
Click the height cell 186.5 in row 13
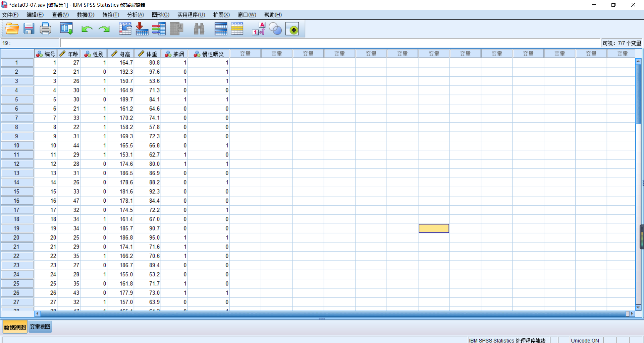121,173
